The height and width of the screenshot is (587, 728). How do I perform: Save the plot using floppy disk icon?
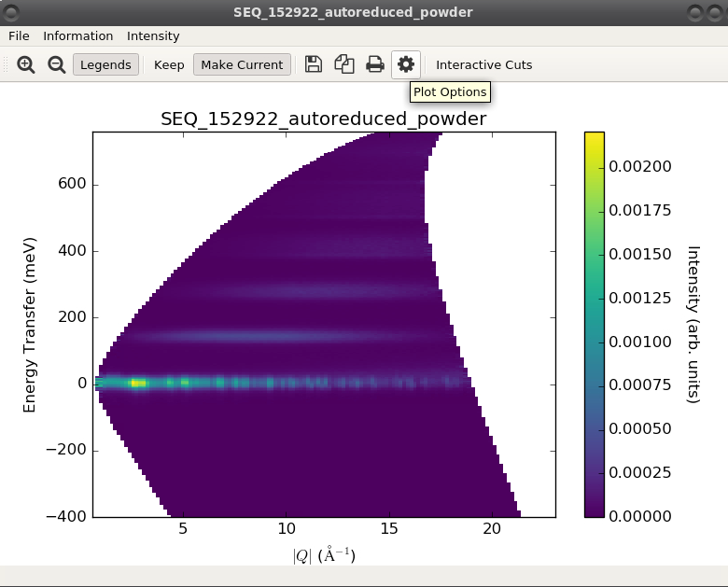pos(314,64)
